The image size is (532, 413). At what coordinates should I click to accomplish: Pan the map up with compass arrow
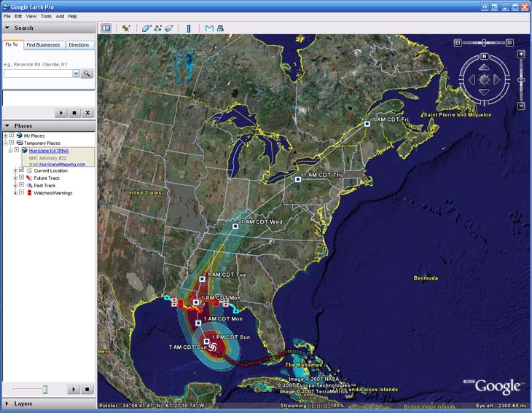pos(484,68)
